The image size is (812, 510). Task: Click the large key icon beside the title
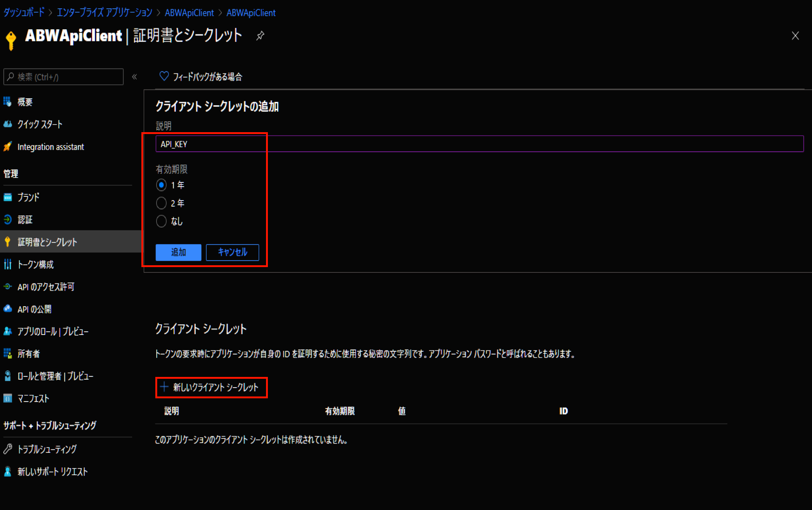tap(11, 40)
